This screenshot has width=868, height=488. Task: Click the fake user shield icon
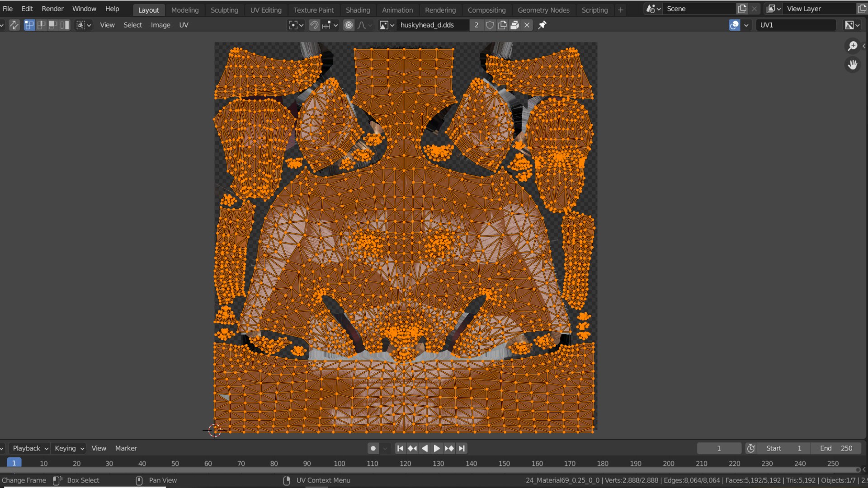(490, 25)
